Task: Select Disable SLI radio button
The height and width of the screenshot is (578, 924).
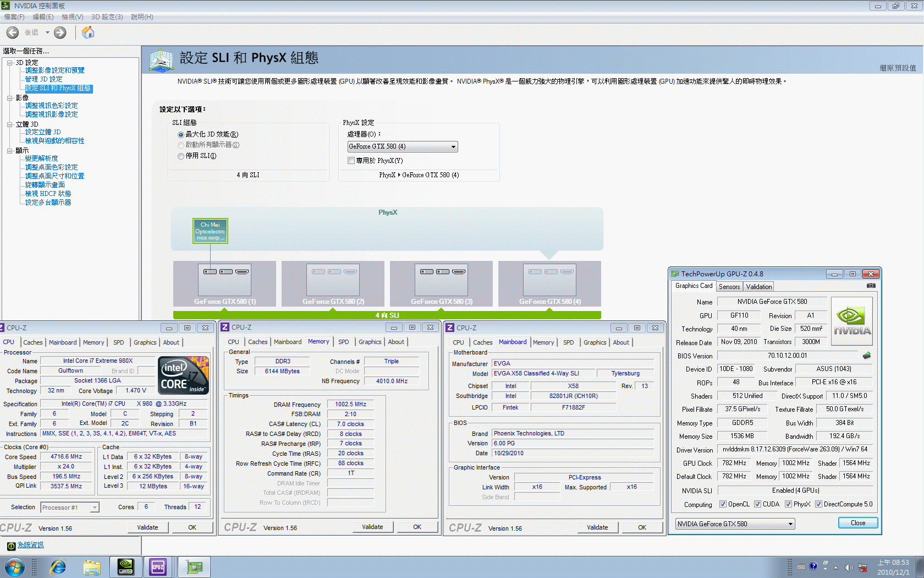Action: click(181, 156)
